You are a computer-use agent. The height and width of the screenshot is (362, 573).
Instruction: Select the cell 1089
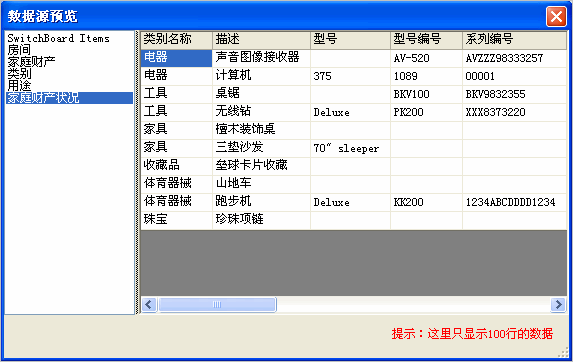point(426,76)
